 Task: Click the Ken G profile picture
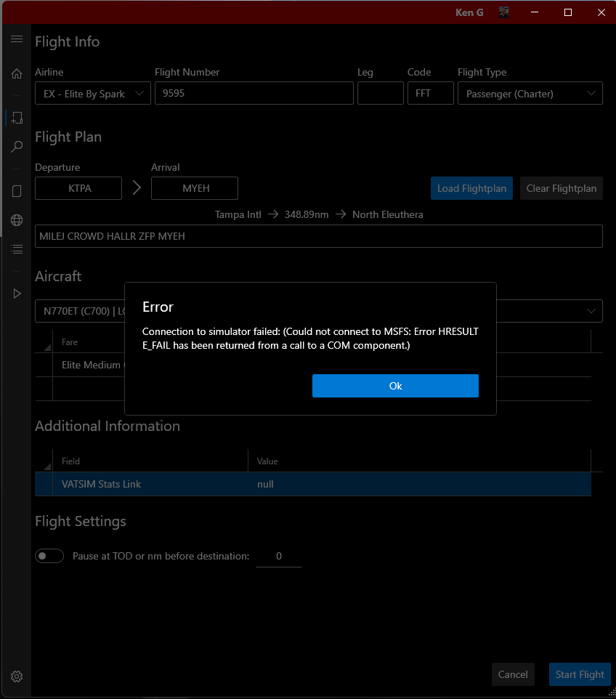click(504, 12)
